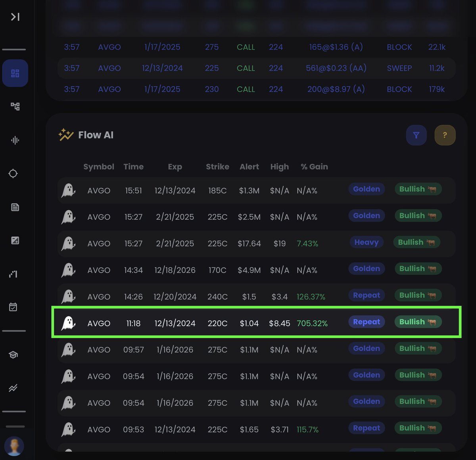Click the 115.7% gain value
Viewport: 476px width, 460px height.
tap(307, 430)
